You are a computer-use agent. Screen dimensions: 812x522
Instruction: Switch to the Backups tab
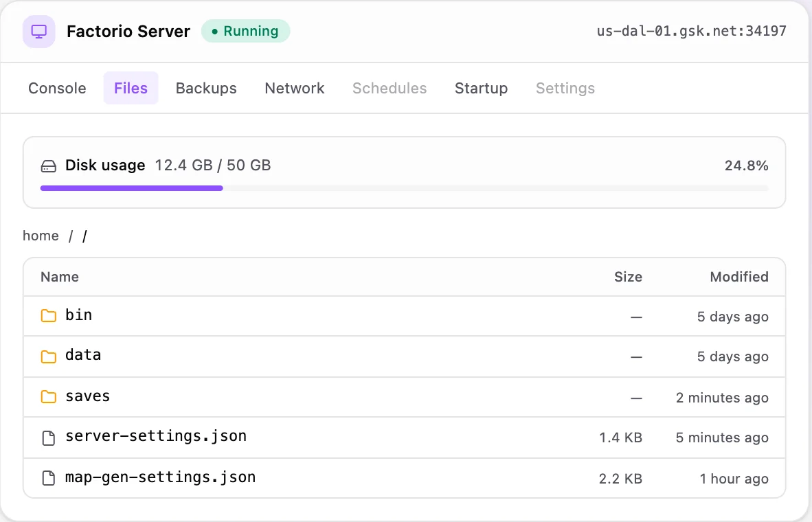pos(206,88)
